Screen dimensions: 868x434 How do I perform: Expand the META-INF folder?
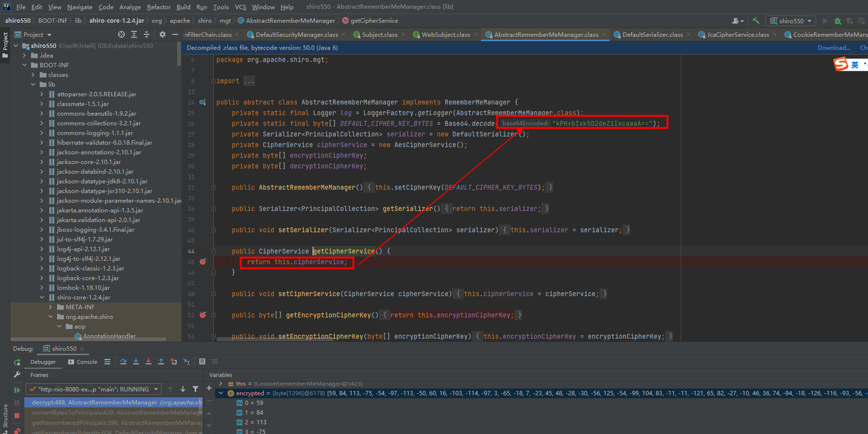pos(50,307)
